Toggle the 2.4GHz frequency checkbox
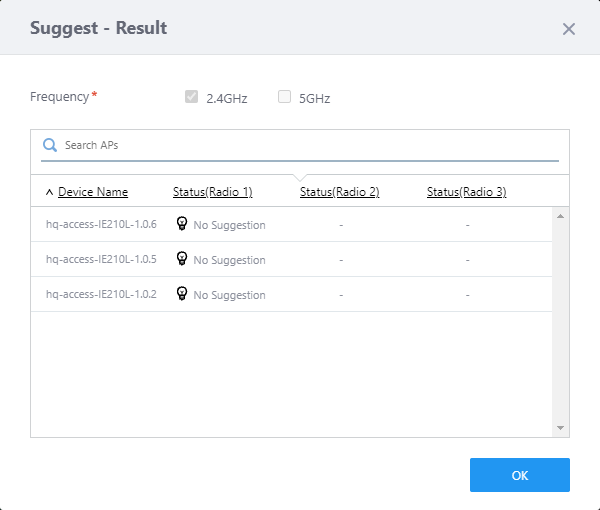 coord(192,97)
